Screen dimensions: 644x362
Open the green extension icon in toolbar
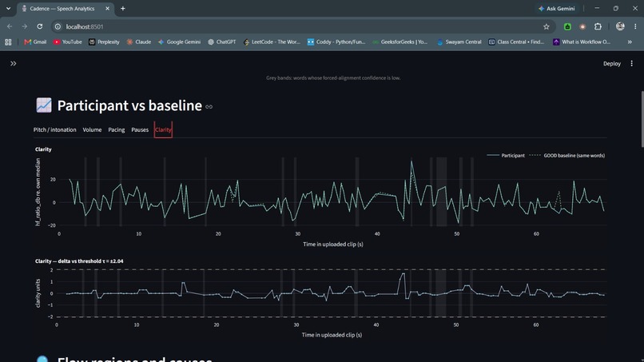(567, 26)
